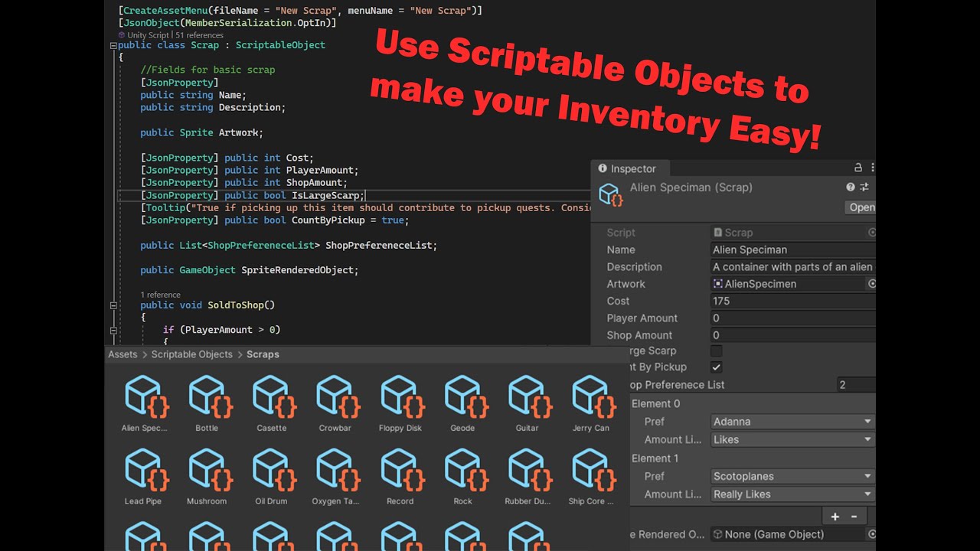Collapse the Scrap class code block

pos(113,45)
